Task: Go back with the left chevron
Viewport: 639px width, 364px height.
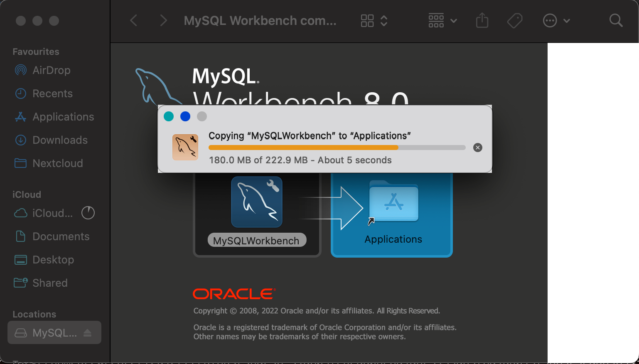Action: [134, 20]
